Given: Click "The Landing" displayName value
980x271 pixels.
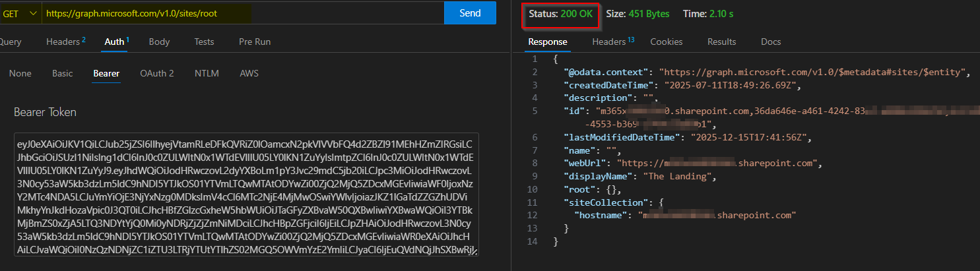Looking at the screenshot, I should click(x=675, y=176).
